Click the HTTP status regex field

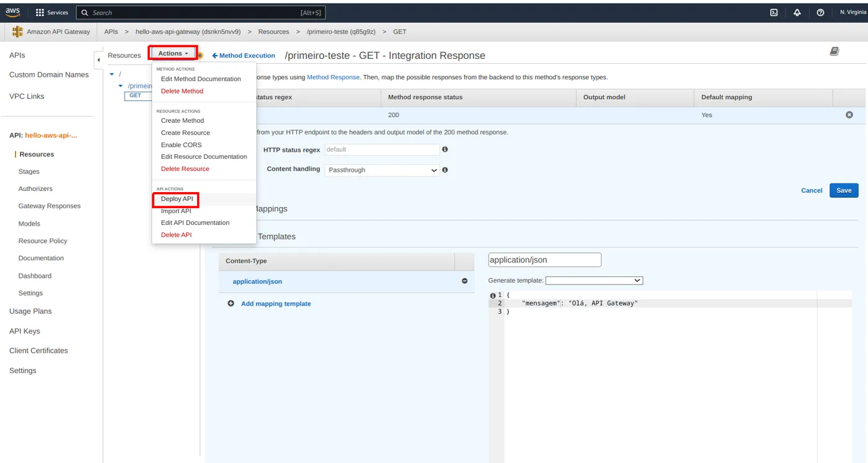click(x=382, y=149)
